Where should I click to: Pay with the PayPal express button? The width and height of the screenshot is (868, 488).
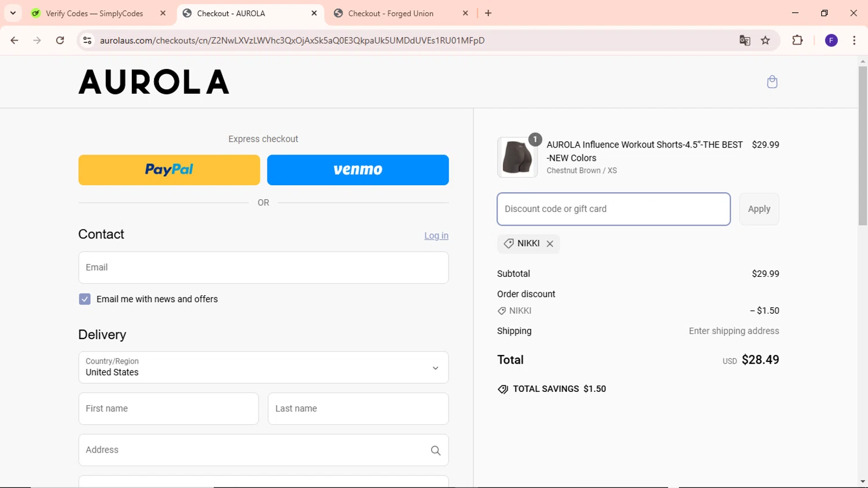pyautogui.click(x=169, y=170)
